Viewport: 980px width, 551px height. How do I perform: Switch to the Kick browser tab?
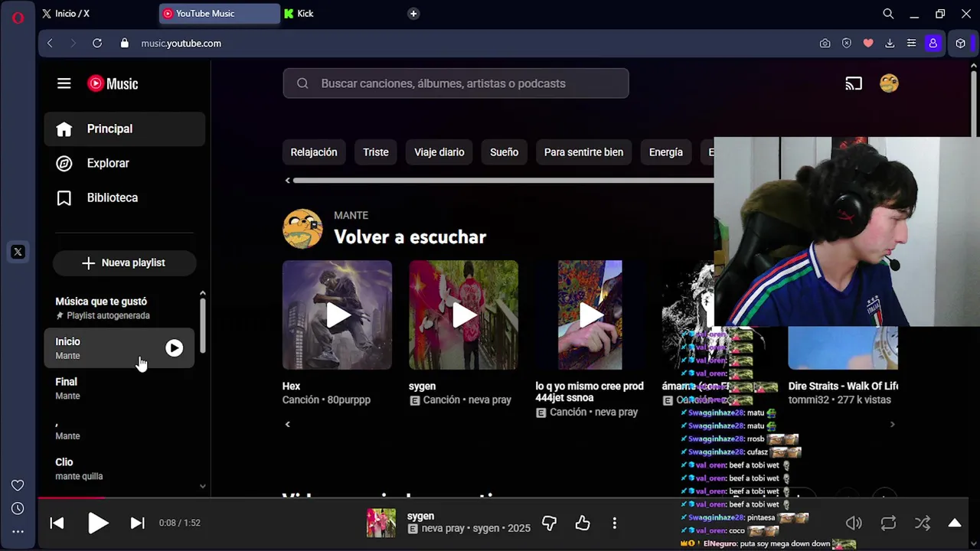[341, 14]
